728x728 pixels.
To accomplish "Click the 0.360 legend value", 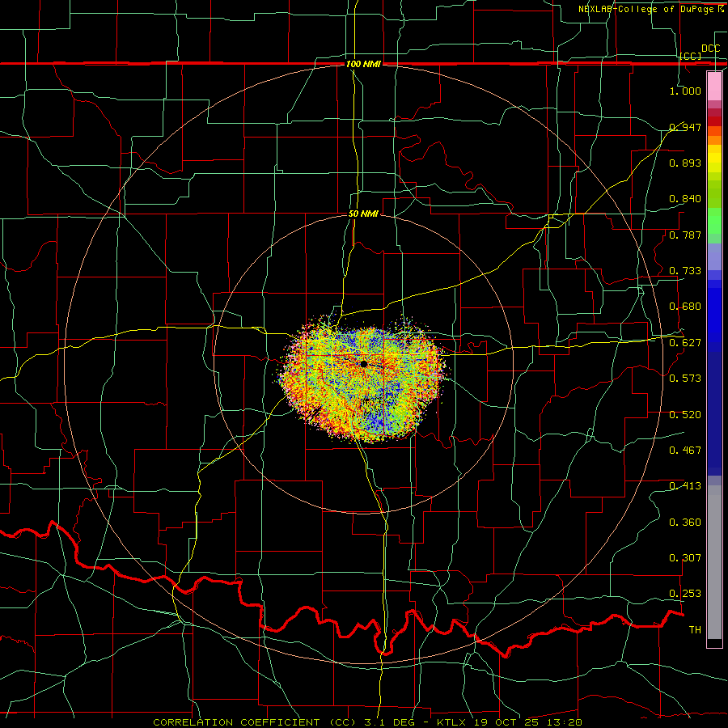I will 685,523.
